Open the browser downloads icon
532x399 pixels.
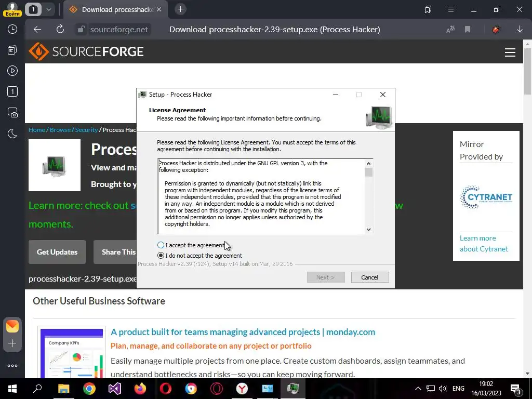click(520, 30)
